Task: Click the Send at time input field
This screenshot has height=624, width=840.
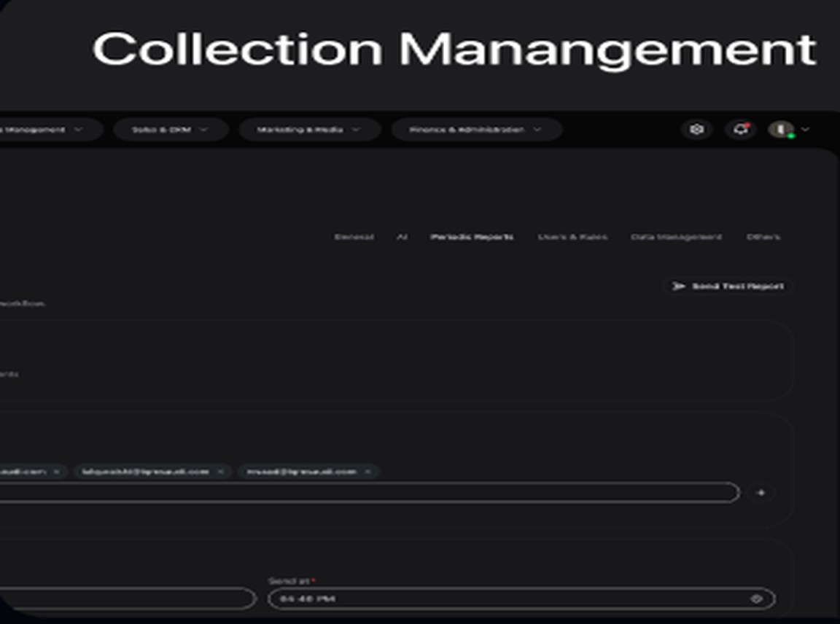Action: [x=521, y=598]
